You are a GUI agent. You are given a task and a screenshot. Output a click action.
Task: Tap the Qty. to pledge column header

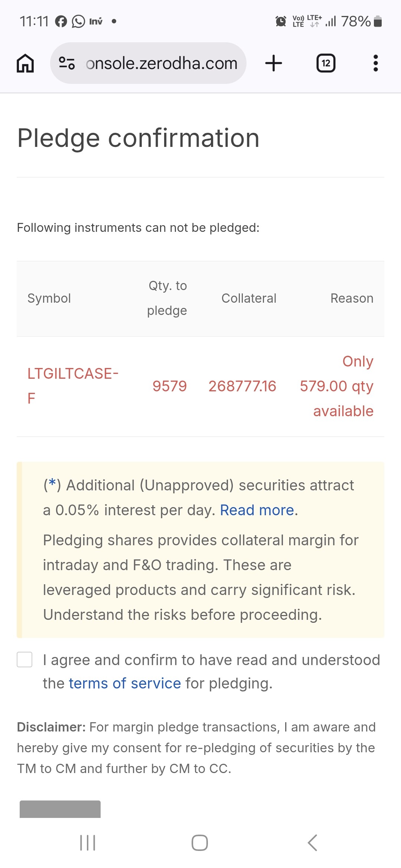pos(167,298)
